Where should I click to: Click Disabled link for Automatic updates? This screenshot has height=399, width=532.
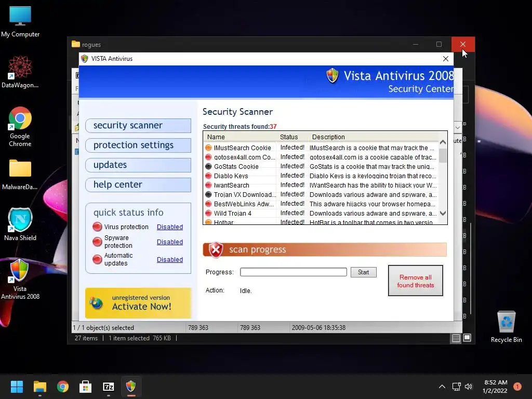click(x=170, y=260)
